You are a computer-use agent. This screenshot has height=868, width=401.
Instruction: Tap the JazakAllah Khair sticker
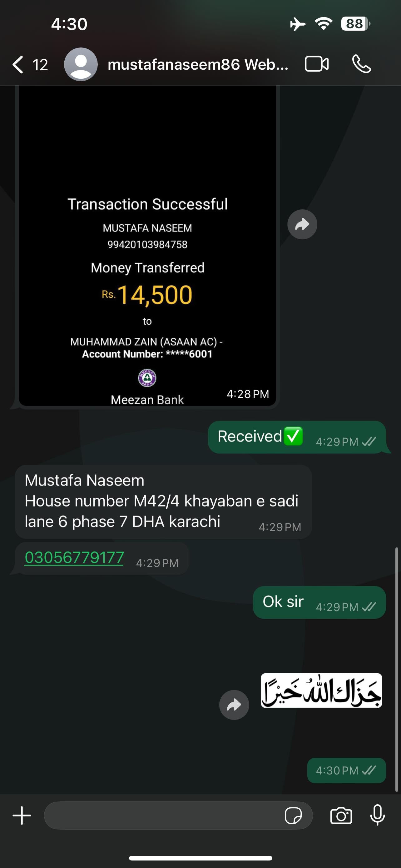tap(321, 691)
